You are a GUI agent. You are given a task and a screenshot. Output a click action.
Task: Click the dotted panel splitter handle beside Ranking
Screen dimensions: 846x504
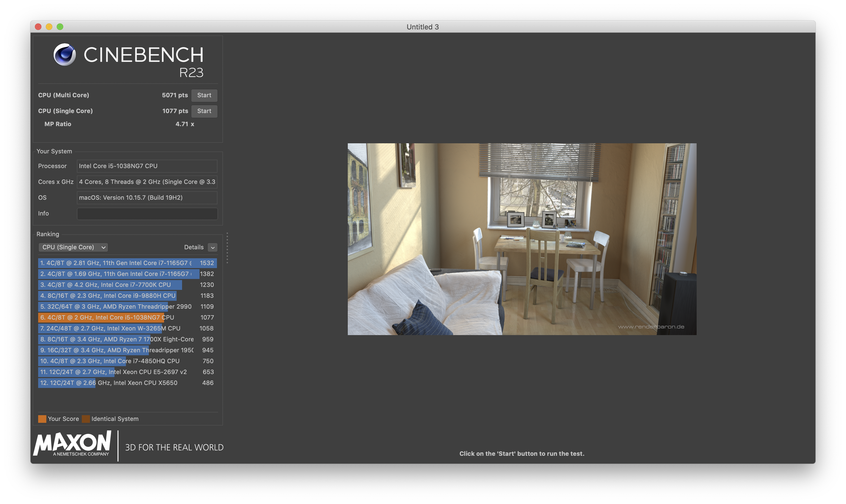227,248
